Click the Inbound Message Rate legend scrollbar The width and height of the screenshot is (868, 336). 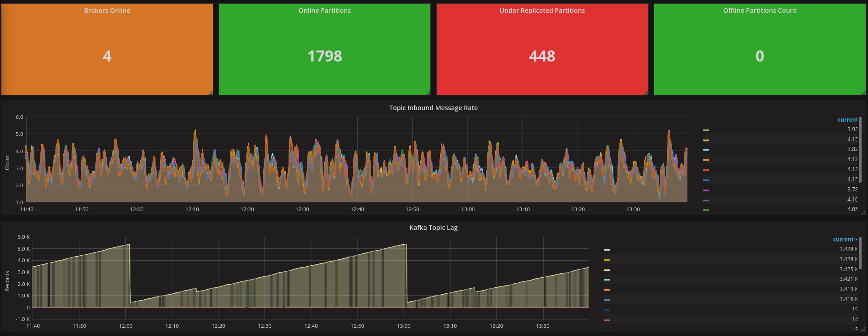860,149
